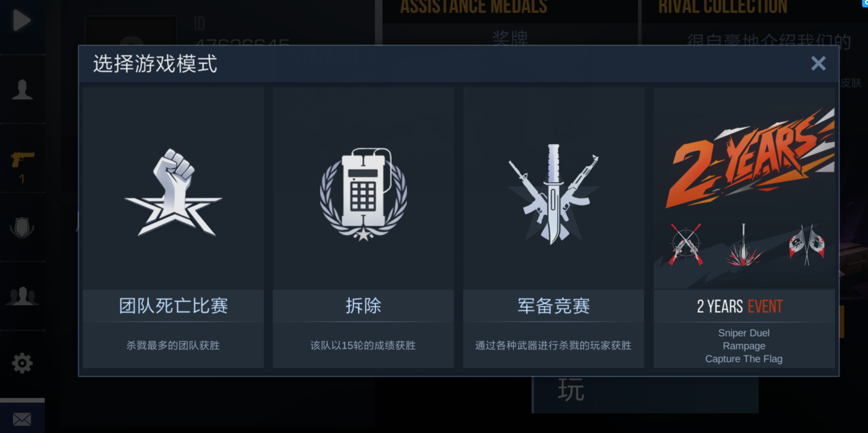Click the 军备竞赛 mode title
This screenshot has height=433, width=868.
click(x=554, y=306)
